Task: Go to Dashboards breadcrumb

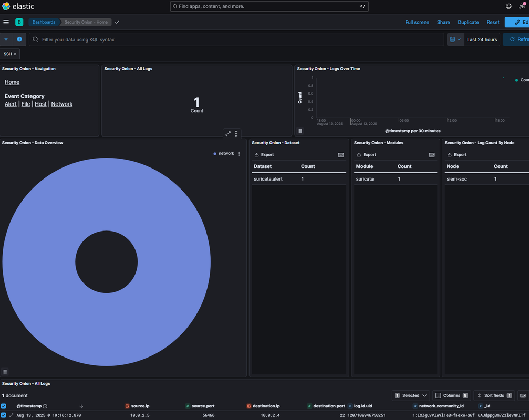Action: [x=44, y=22]
